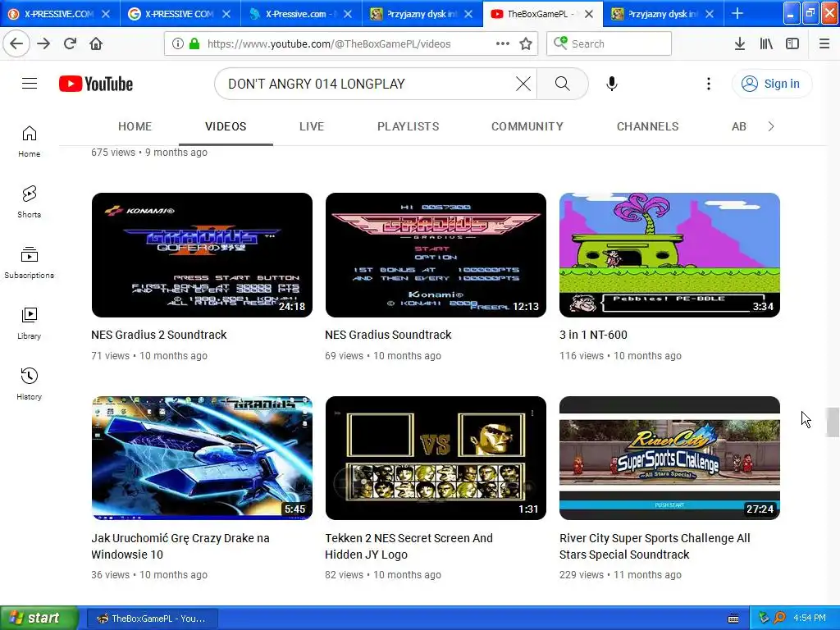
Task: Open Tekken 2 NES character select thumbnail
Action: 436,458
